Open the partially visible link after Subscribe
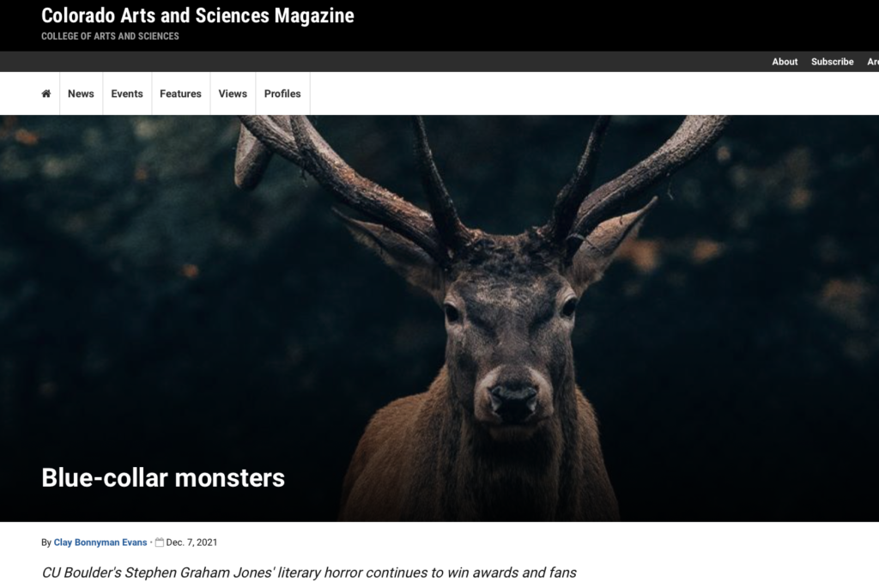This screenshot has width=879, height=588. (872, 62)
